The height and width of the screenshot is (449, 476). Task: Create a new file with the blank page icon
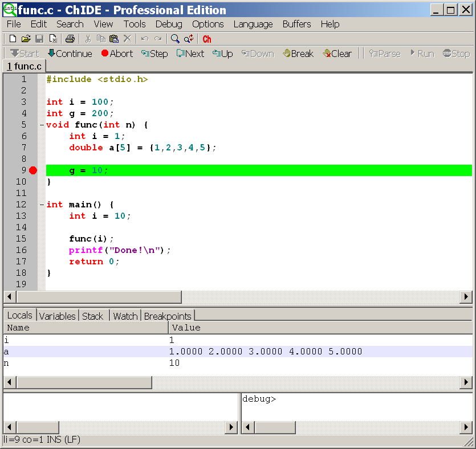click(x=12, y=38)
